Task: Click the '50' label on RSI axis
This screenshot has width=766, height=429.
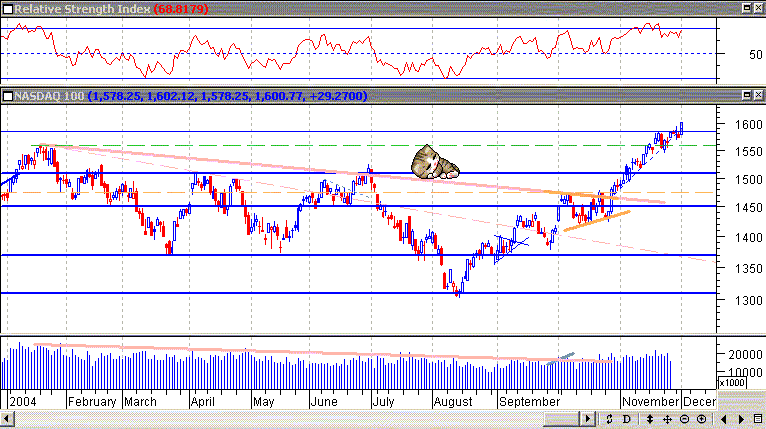Action: click(x=756, y=55)
